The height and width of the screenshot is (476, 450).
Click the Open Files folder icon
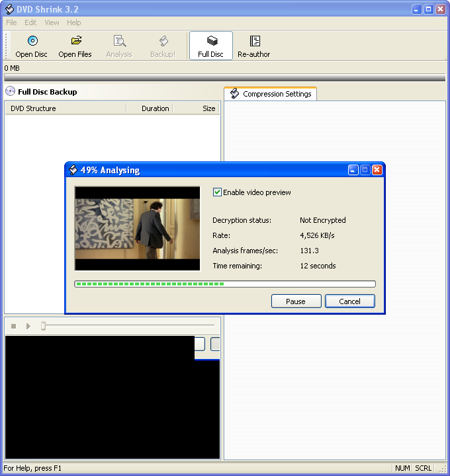pyautogui.click(x=76, y=41)
